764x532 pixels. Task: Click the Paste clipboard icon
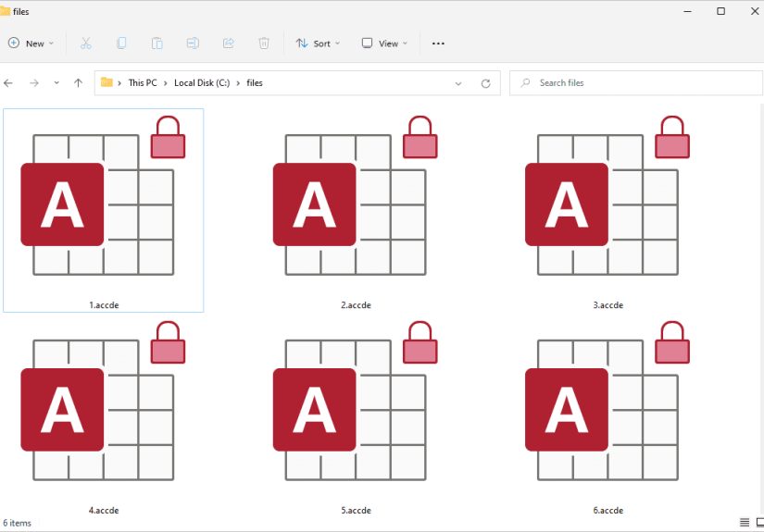click(157, 43)
